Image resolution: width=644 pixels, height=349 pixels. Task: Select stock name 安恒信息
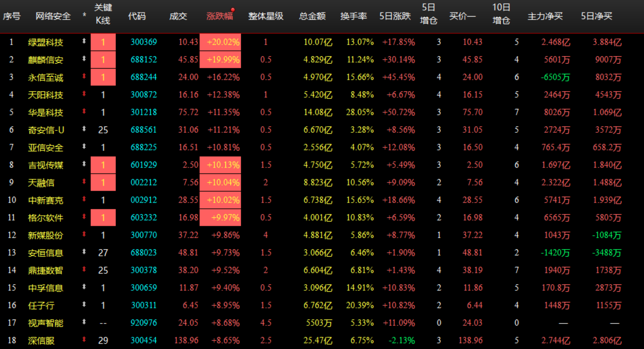[x=46, y=253]
